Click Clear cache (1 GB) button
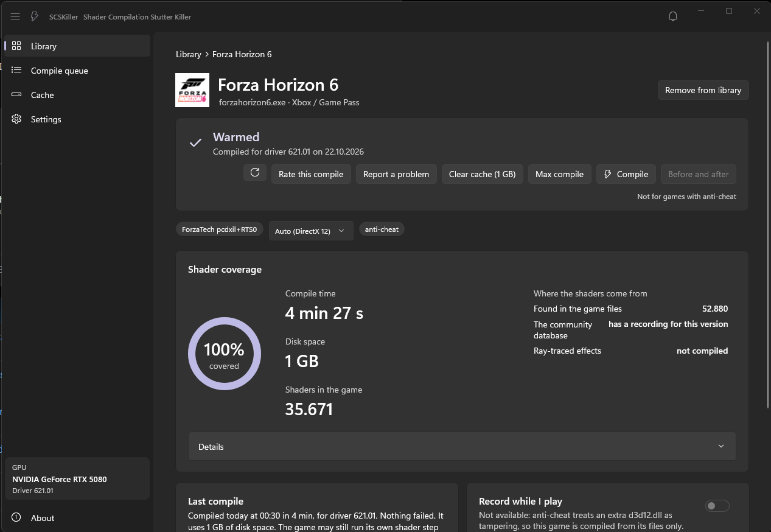Image resolution: width=771 pixels, height=532 pixels. [x=483, y=174]
